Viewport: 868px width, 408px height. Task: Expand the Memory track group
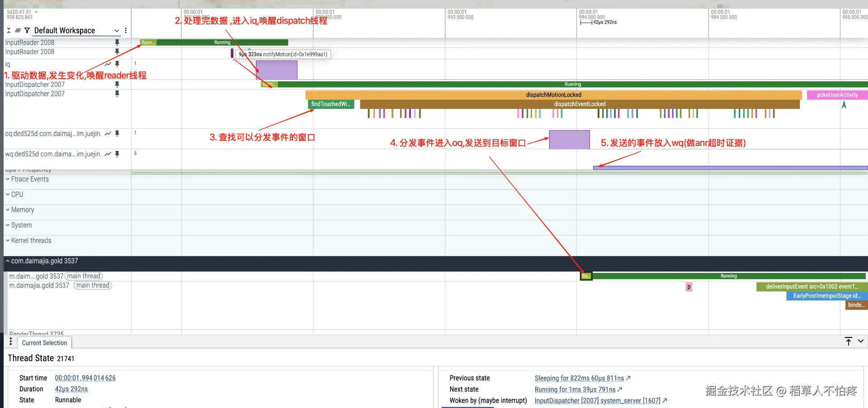tap(8, 210)
